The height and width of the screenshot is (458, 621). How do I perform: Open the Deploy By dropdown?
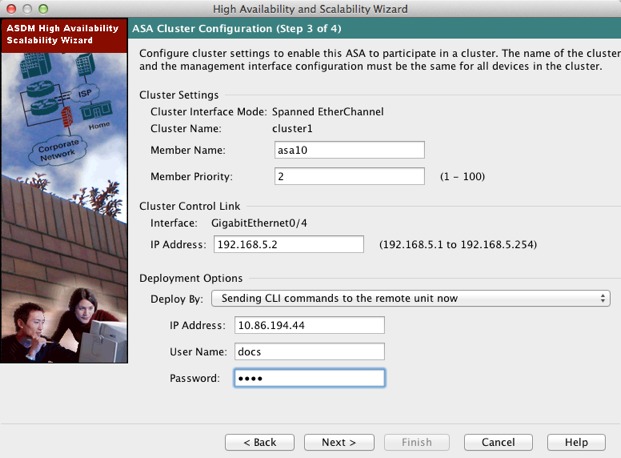pos(411,298)
